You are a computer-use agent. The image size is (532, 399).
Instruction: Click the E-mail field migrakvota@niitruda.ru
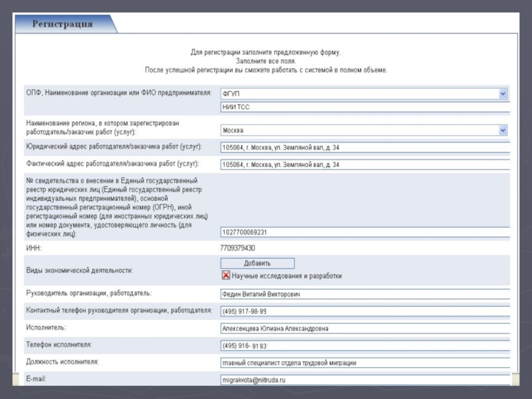pyautogui.click(x=365, y=380)
